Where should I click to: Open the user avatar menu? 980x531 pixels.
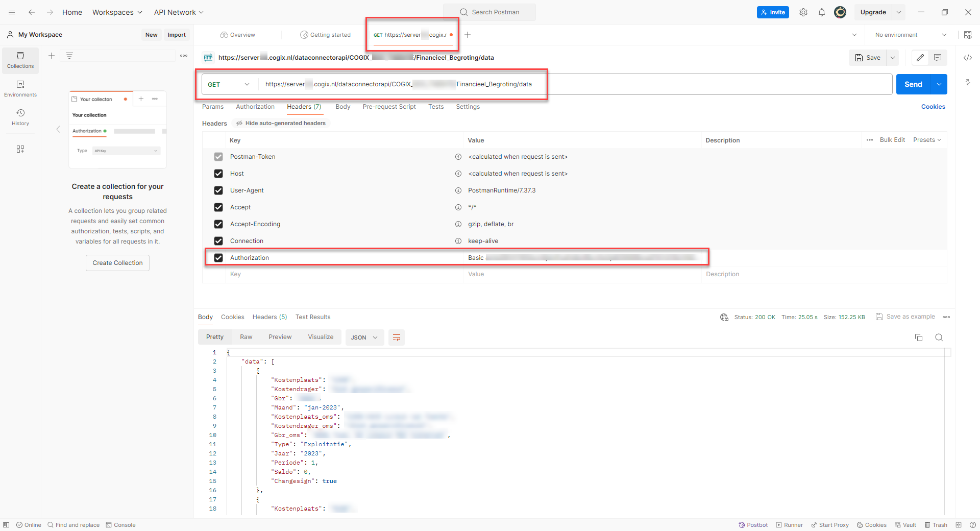tap(840, 12)
